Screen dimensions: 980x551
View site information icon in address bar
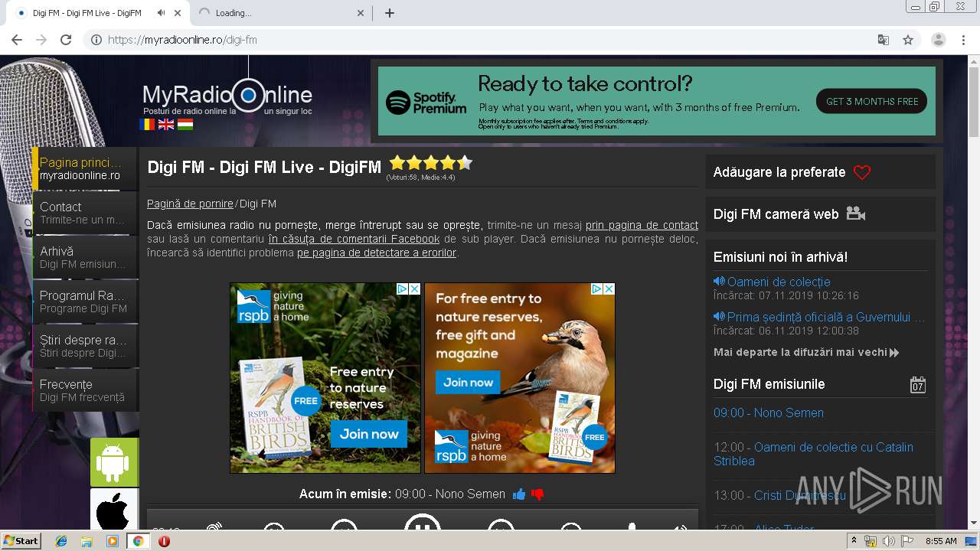(x=96, y=40)
